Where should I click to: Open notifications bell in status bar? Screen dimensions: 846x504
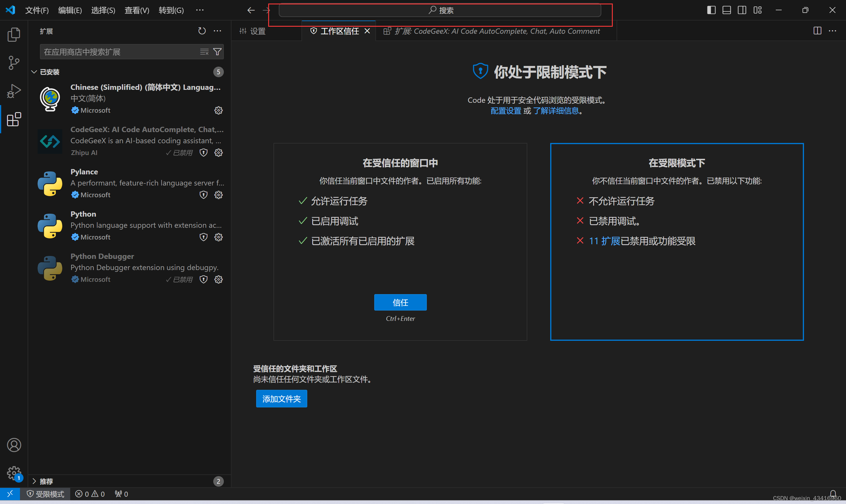pos(833,493)
